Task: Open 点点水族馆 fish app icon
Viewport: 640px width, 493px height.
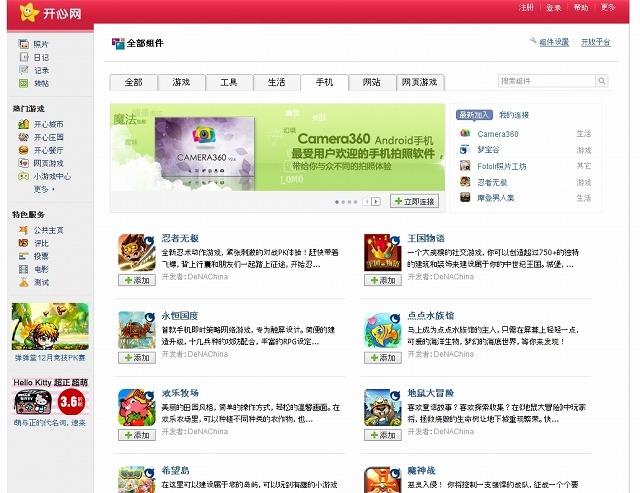Action: tap(382, 330)
